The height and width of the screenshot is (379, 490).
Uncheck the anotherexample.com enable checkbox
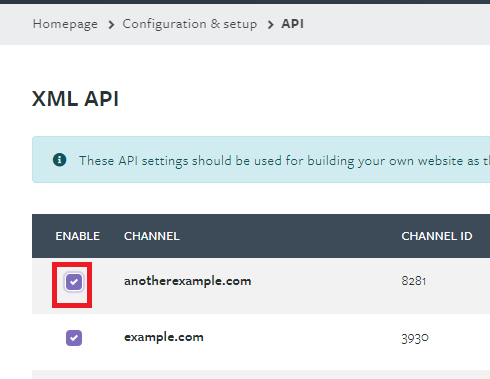(x=74, y=282)
